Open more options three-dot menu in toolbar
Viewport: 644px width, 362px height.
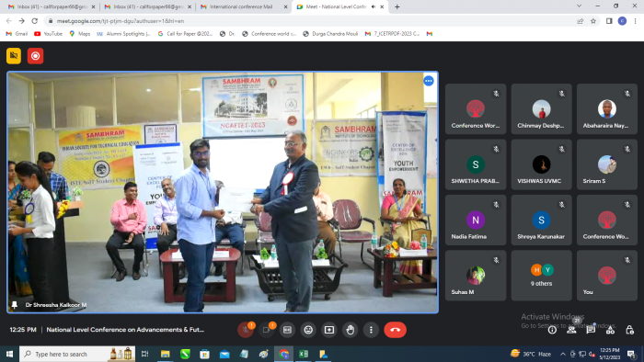(x=371, y=330)
